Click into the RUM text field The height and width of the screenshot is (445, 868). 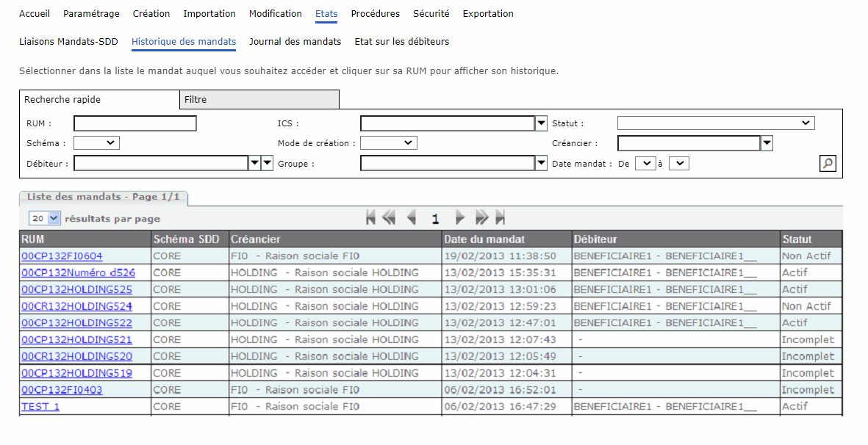[x=134, y=123]
